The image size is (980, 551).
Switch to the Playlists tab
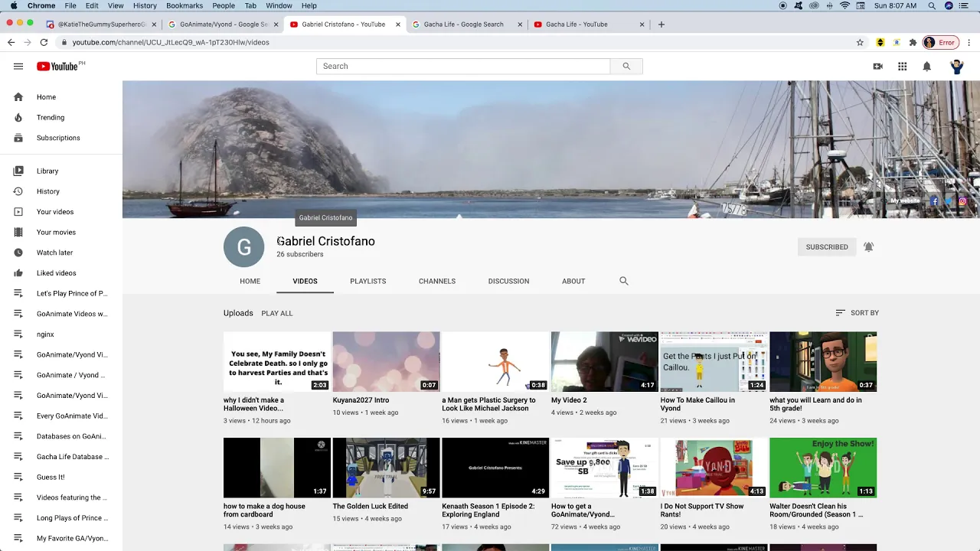click(368, 282)
